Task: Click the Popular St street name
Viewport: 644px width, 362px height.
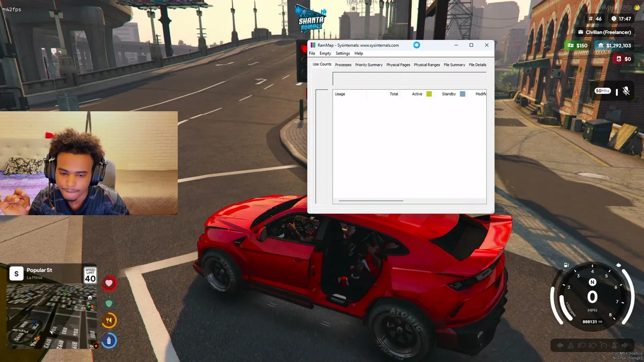Action: coord(39,270)
